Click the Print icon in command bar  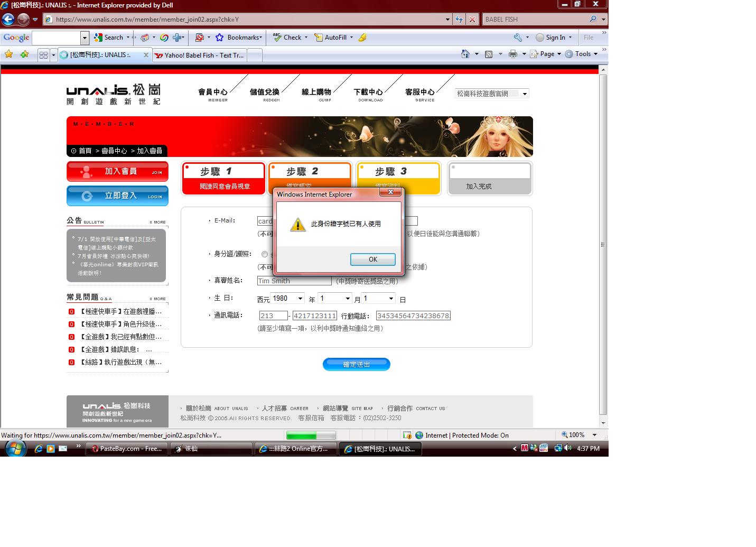click(512, 54)
